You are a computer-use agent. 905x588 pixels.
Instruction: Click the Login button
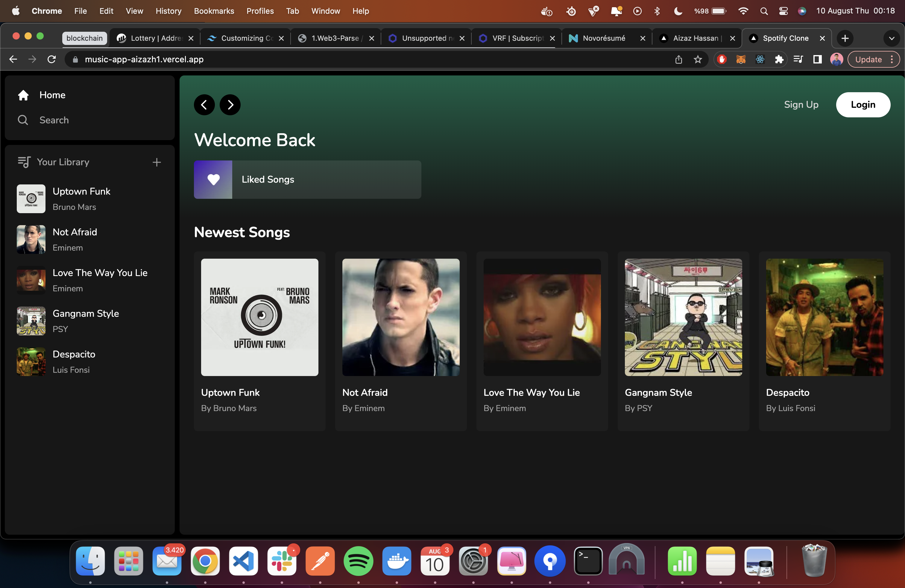coord(863,104)
